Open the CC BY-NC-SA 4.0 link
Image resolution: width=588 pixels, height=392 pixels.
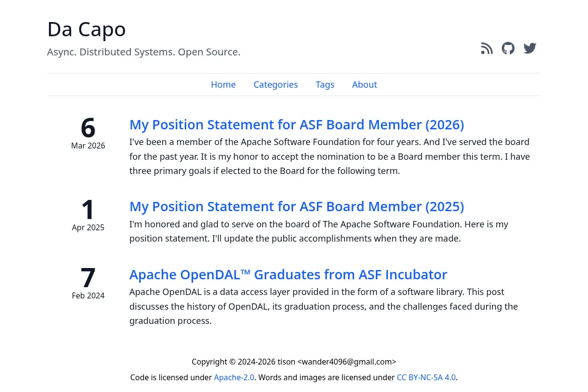point(426,377)
